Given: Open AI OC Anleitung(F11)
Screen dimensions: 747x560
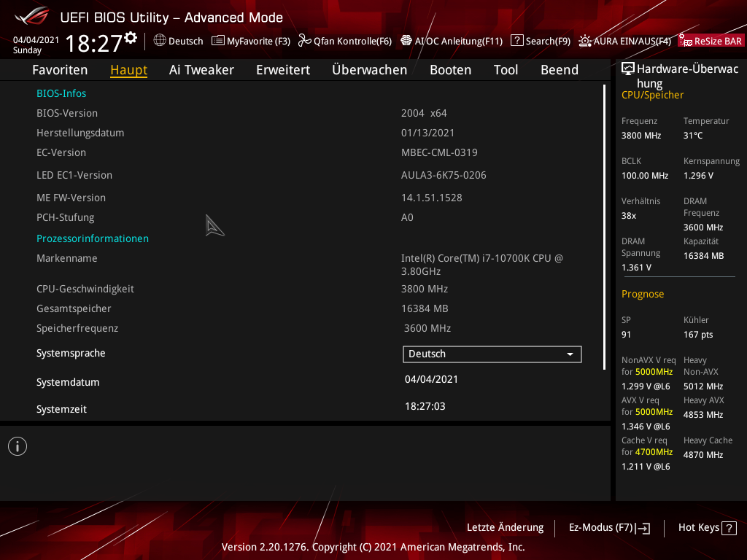Looking at the screenshot, I should (452, 41).
